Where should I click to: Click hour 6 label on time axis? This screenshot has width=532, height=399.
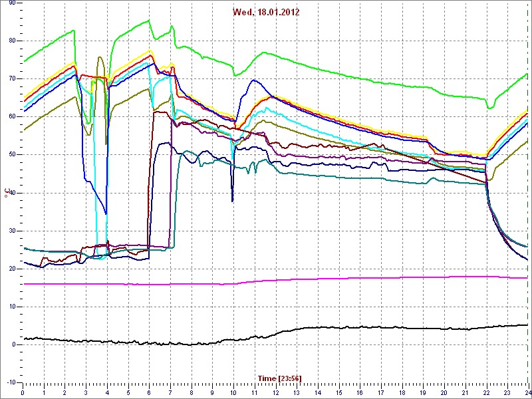(149, 392)
